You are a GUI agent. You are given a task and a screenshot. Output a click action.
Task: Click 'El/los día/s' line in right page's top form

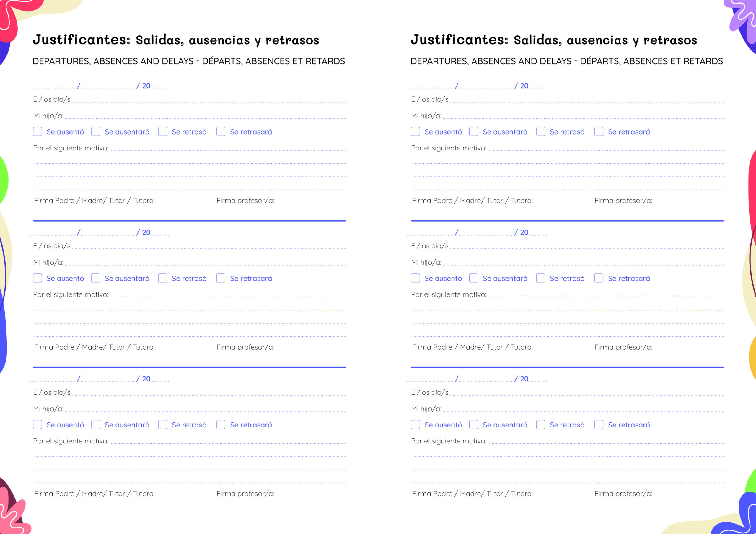tap(586, 100)
